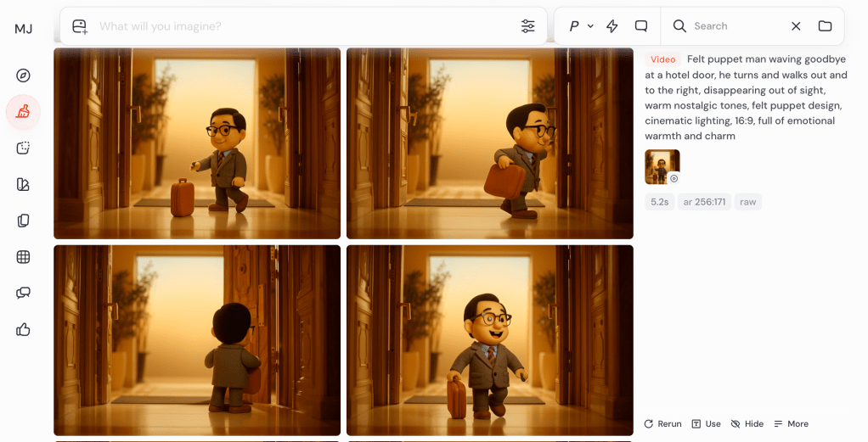The width and height of the screenshot is (868, 442).
Task: Click the MJ logo at top left
Action: (24, 29)
